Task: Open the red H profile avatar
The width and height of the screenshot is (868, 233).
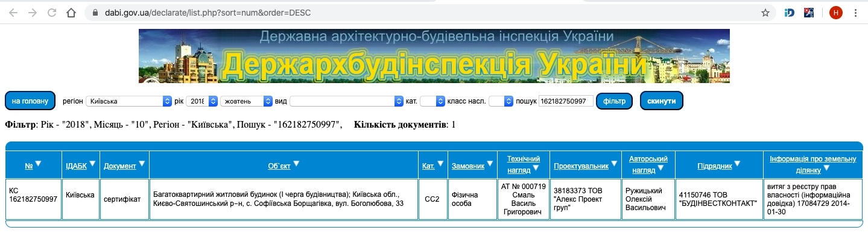Action: coord(835,12)
